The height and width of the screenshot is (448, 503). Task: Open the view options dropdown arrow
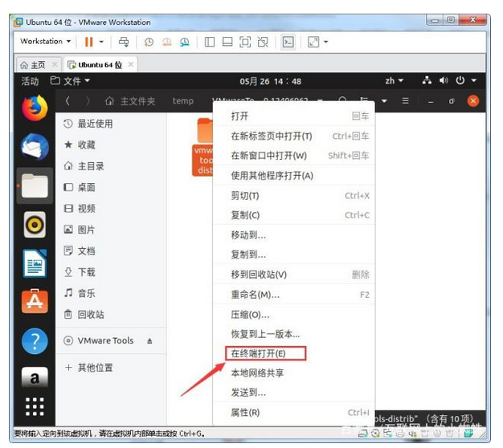[384, 101]
